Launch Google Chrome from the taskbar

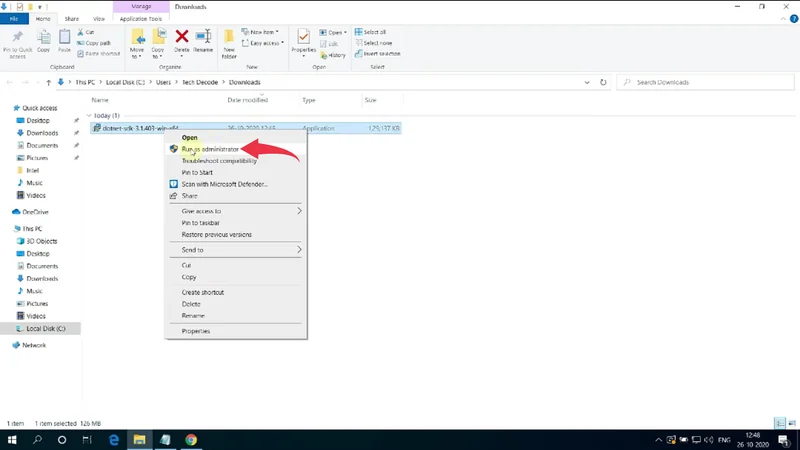pyautogui.click(x=191, y=439)
